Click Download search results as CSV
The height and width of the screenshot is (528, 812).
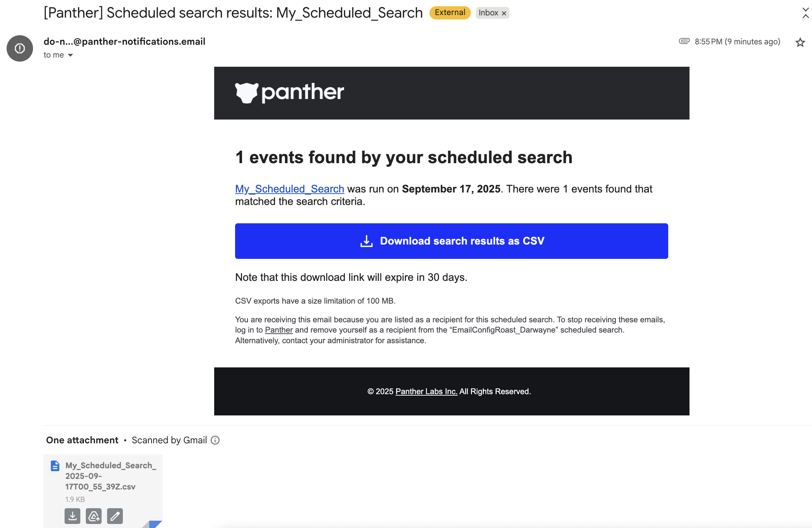(x=451, y=241)
